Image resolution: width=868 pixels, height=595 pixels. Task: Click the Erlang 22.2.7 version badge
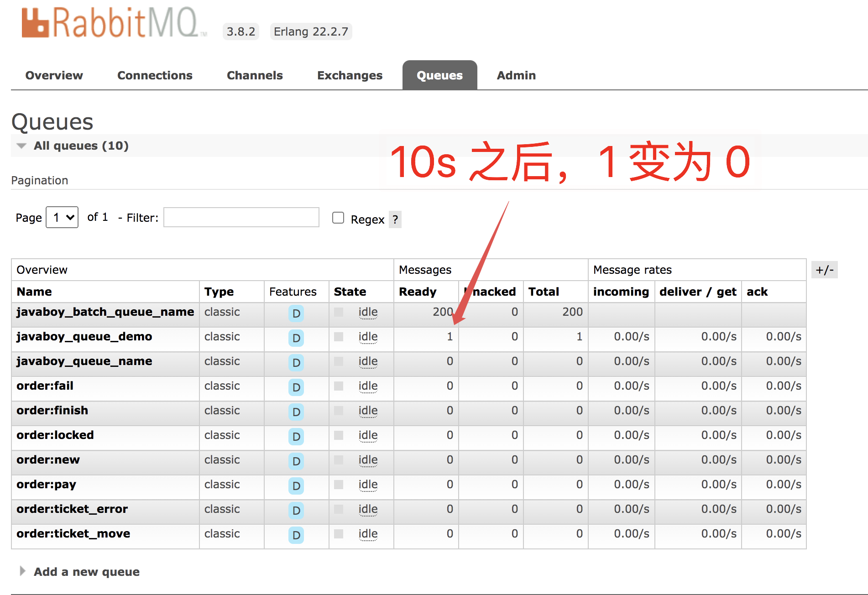[311, 31]
